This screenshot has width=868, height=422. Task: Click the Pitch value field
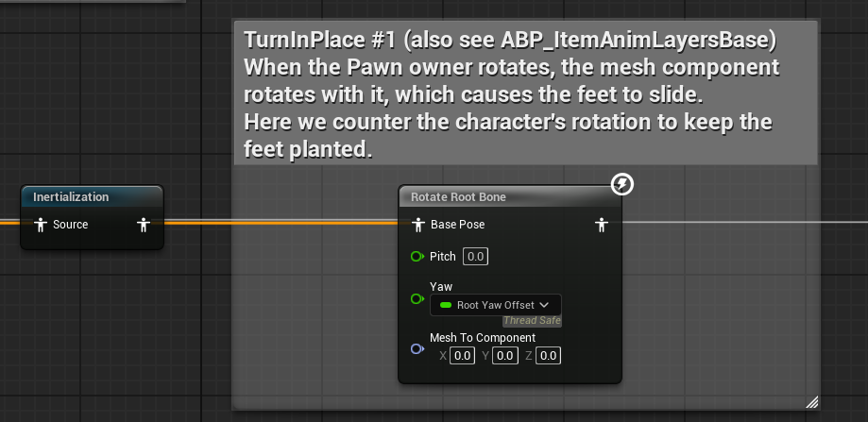(475, 257)
